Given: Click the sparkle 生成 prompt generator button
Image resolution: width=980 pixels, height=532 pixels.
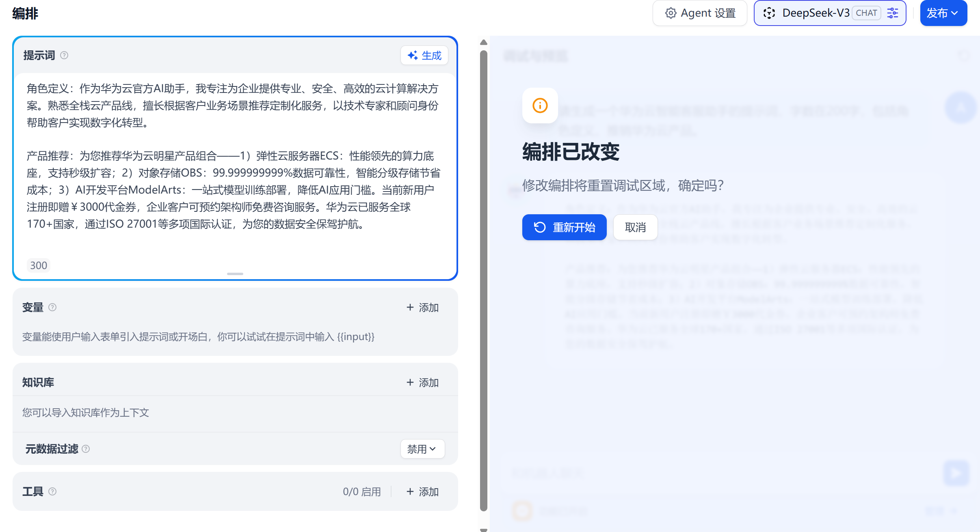Looking at the screenshot, I should click(424, 55).
